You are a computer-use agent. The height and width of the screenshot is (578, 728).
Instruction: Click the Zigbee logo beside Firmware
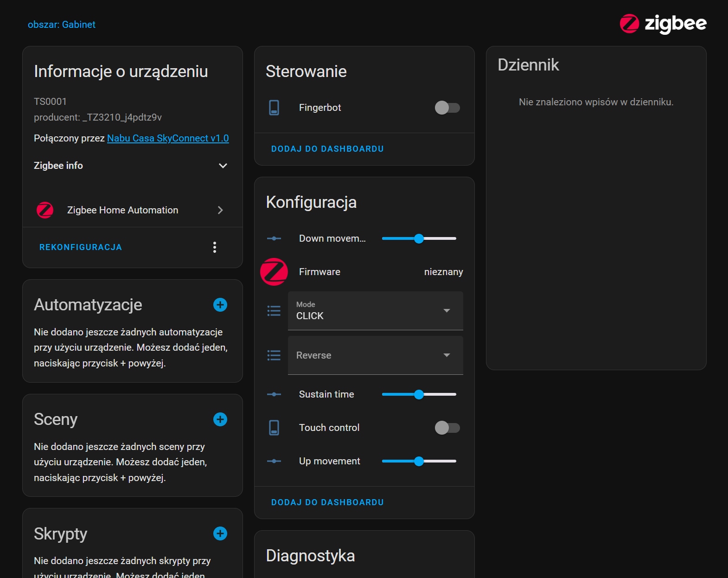(274, 272)
